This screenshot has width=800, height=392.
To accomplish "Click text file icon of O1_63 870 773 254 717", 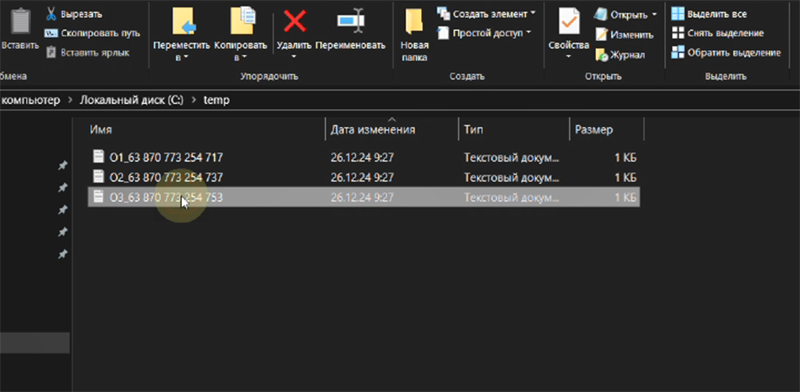I will click(x=99, y=156).
